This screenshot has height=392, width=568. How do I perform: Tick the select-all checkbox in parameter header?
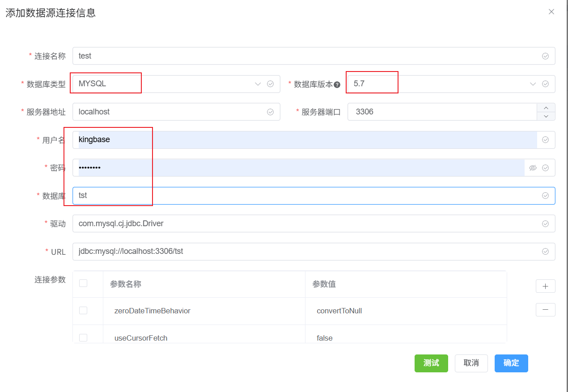(83, 283)
